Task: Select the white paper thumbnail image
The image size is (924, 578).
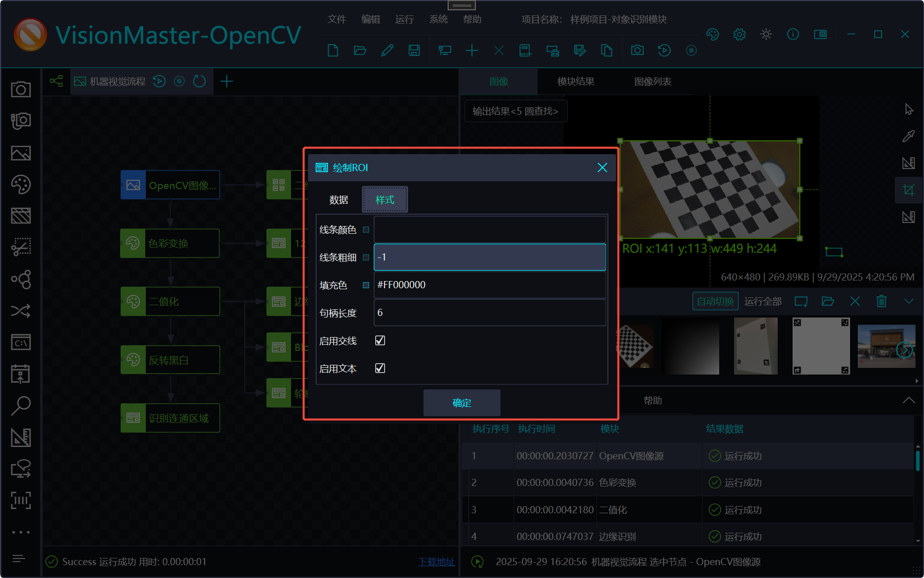Action: click(756, 346)
